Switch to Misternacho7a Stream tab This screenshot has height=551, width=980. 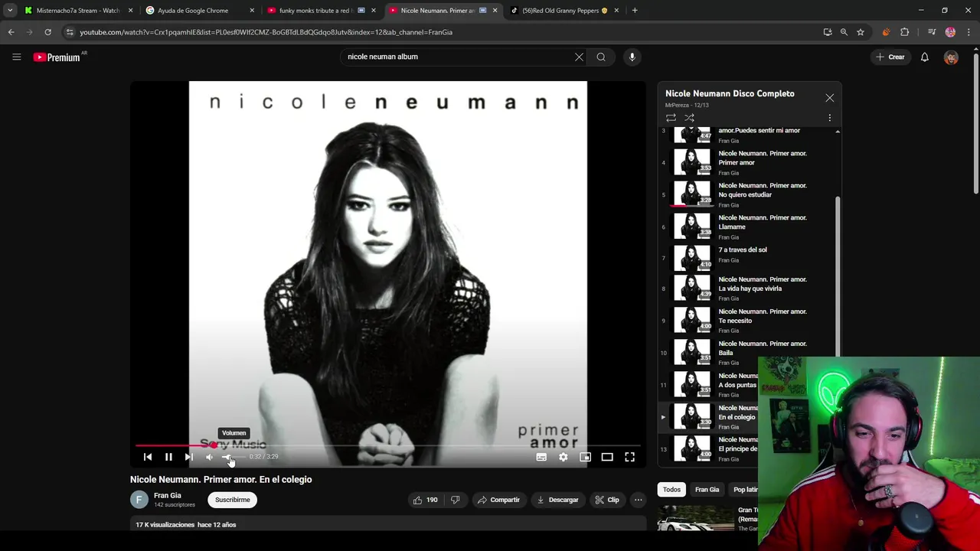78,11
